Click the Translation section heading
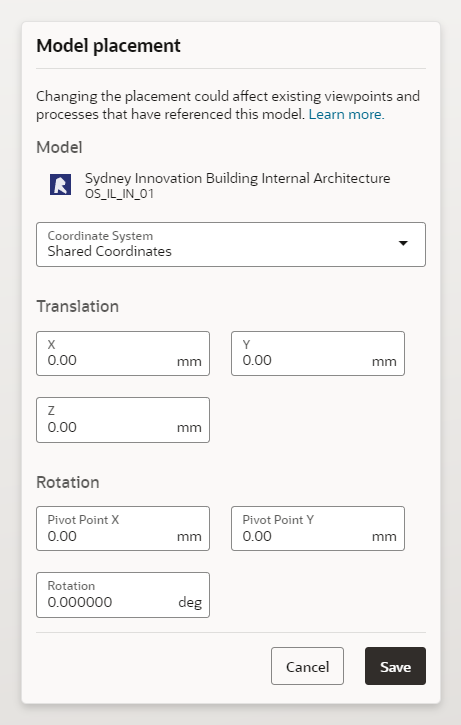Image resolution: width=461 pixels, height=725 pixels. pos(78,306)
